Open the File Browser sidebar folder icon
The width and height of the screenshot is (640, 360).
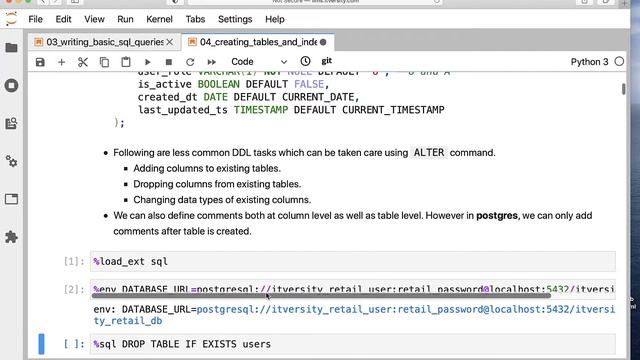(11, 48)
